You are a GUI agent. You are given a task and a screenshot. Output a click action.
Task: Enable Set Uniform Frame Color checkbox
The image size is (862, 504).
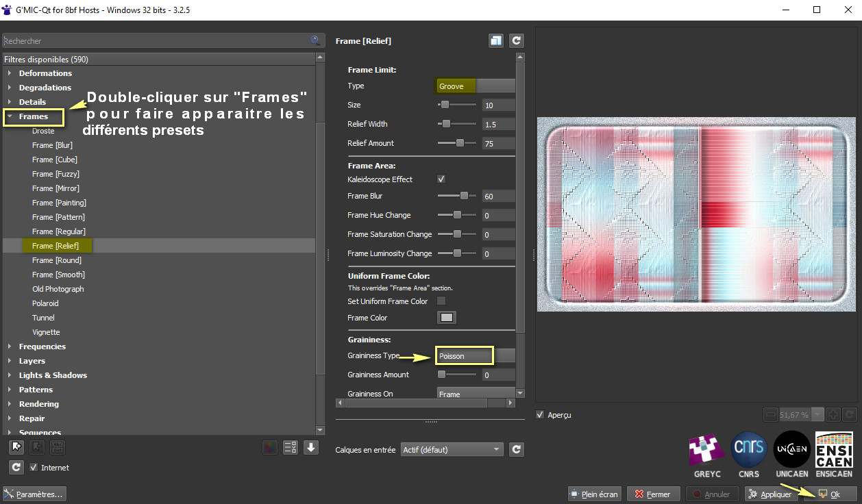(441, 301)
